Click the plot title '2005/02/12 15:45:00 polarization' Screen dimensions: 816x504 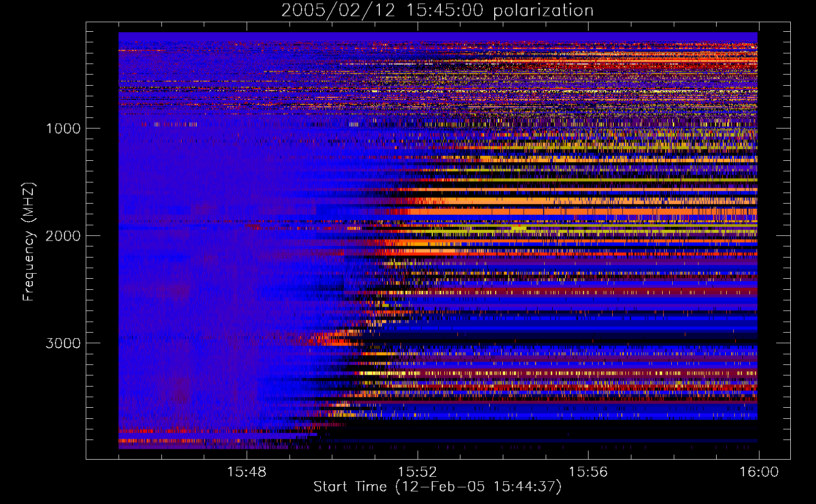[437, 11]
